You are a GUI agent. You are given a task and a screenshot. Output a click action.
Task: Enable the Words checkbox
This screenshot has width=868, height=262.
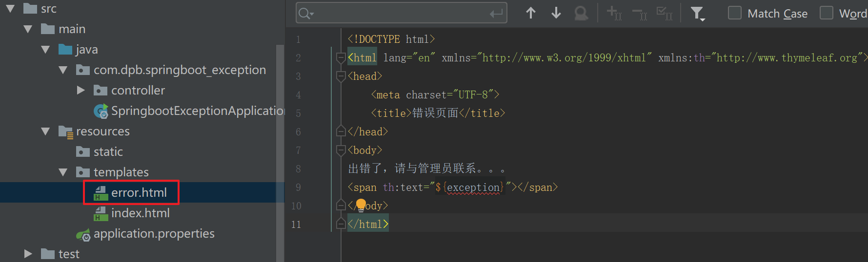click(826, 13)
